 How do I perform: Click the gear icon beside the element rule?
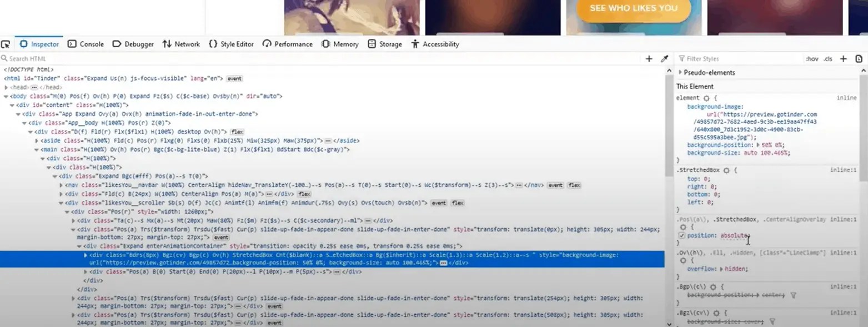click(x=706, y=97)
